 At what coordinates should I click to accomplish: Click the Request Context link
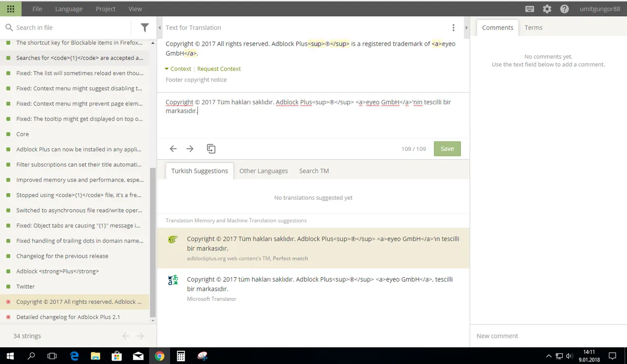pyautogui.click(x=219, y=69)
